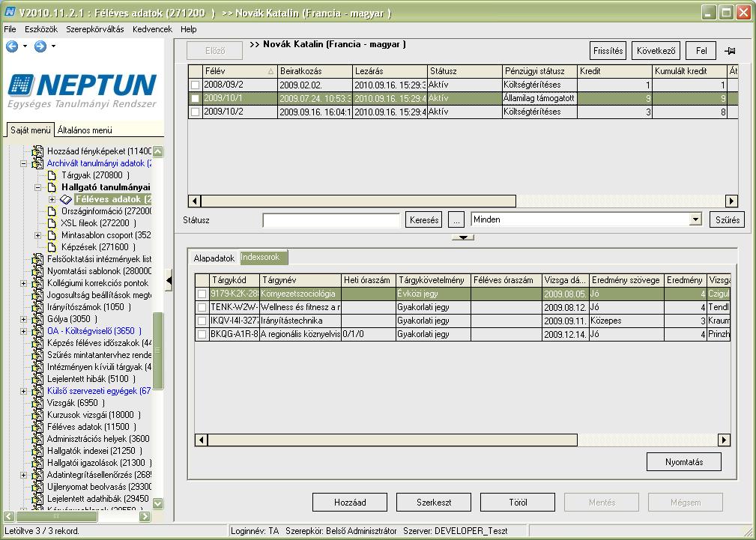756x540 pixels.
Task: Click the XSL fileok page icon
Action: pyautogui.click(x=52, y=223)
